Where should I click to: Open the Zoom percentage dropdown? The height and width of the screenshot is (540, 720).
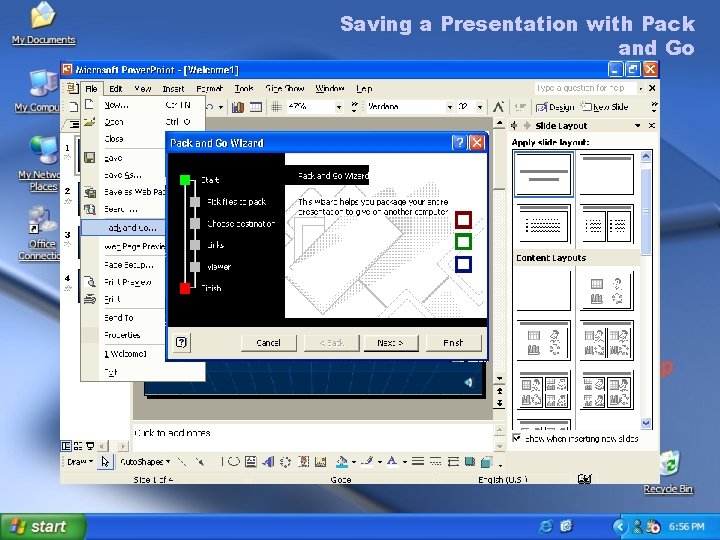coord(339,107)
